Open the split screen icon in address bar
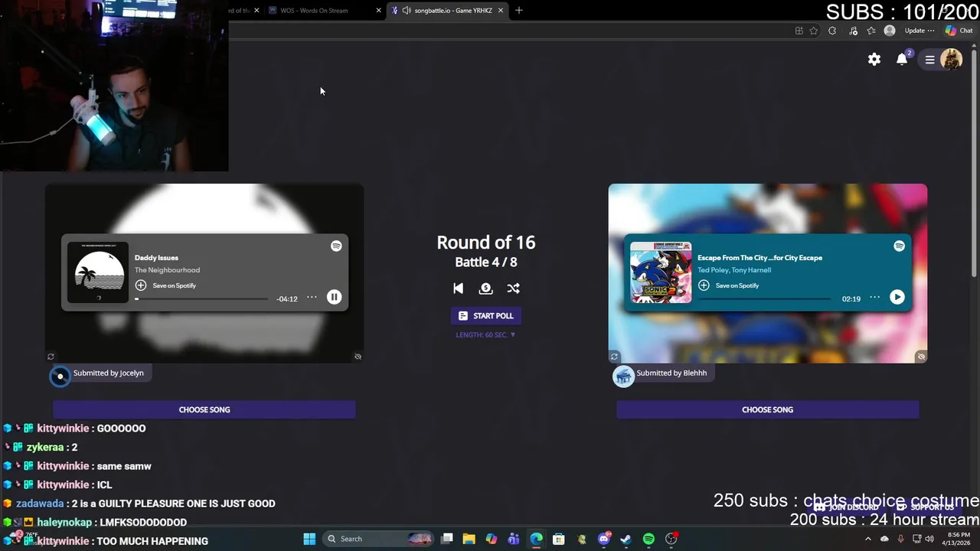 (799, 31)
